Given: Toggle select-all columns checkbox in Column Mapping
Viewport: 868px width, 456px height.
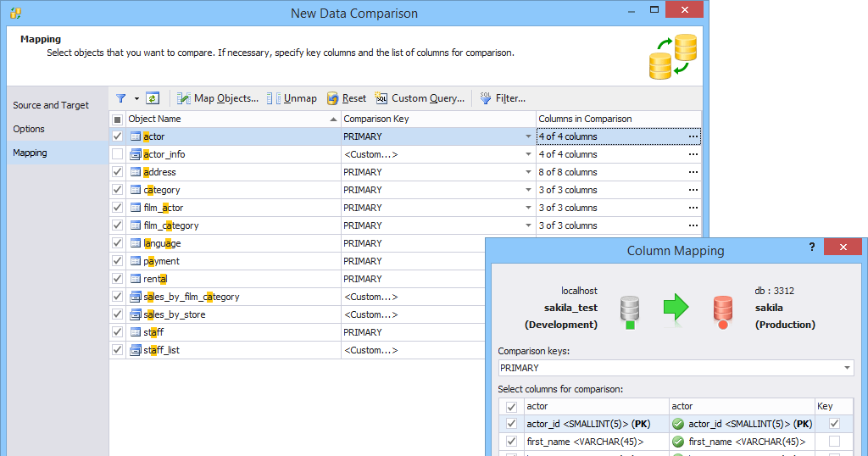Looking at the screenshot, I should click(511, 407).
